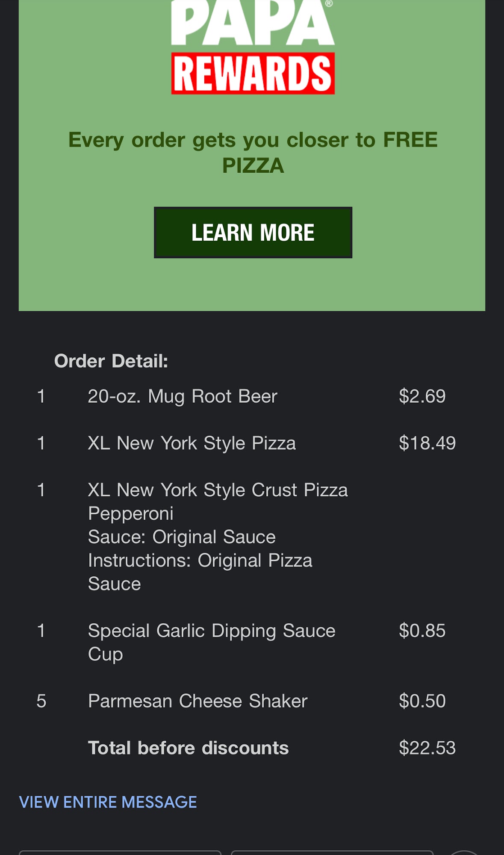The height and width of the screenshot is (855, 504).
Task: Click the Pepperoni pizza description text
Action: [130, 513]
